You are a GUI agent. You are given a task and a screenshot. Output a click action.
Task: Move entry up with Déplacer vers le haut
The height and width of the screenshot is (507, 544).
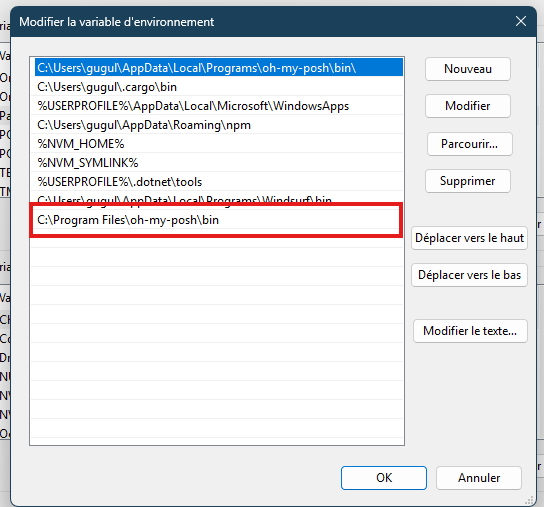469,238
